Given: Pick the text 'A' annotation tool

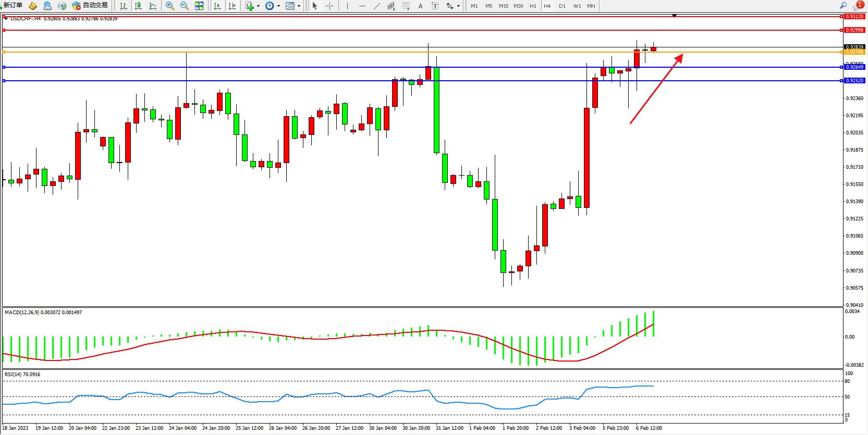Looking at the screenshot, I should (420, 6).
